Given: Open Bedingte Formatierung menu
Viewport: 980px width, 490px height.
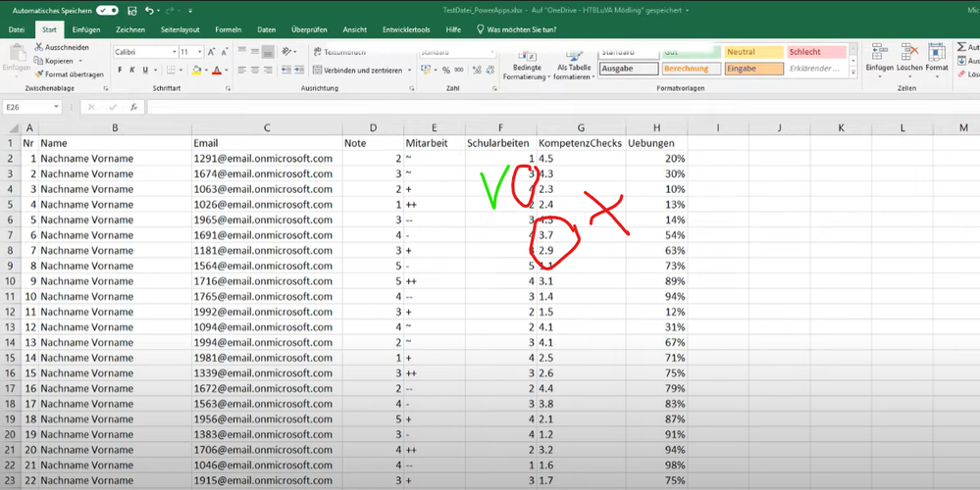Looking at the screenshot, I should [527, 63].
